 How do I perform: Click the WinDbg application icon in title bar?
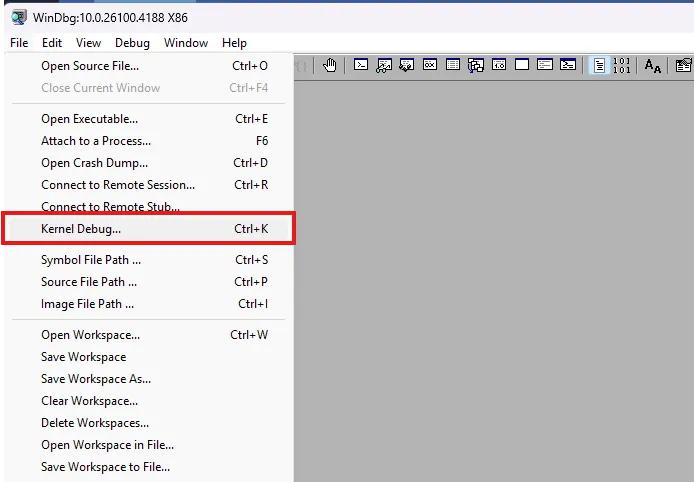click(19, 18)
